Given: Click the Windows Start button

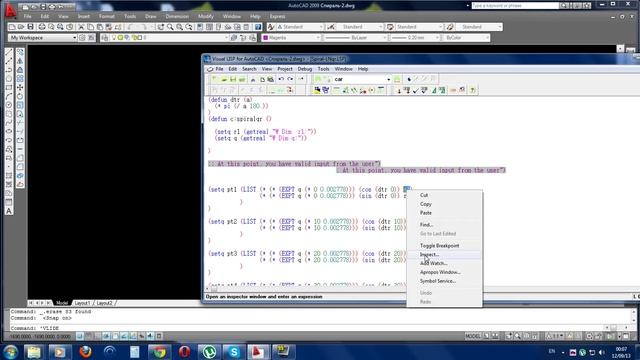Looking at the screenshot, I should 10,352.
